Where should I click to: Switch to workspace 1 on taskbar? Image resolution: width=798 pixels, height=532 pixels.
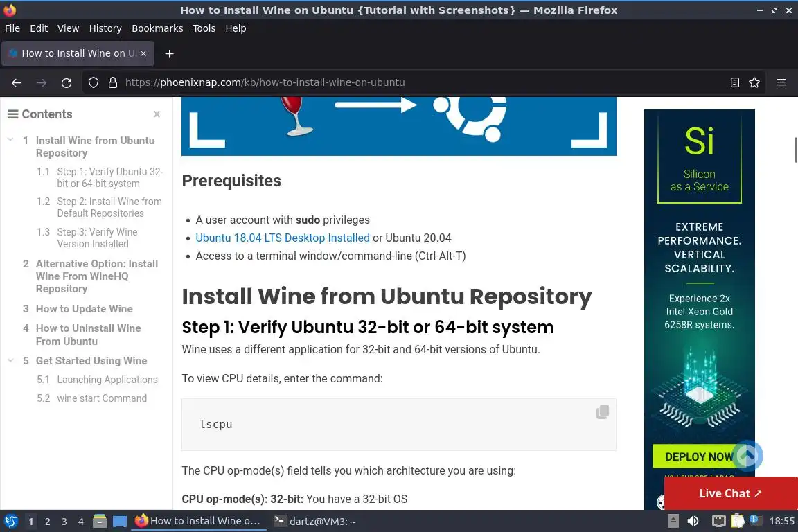tap(31, 522)
